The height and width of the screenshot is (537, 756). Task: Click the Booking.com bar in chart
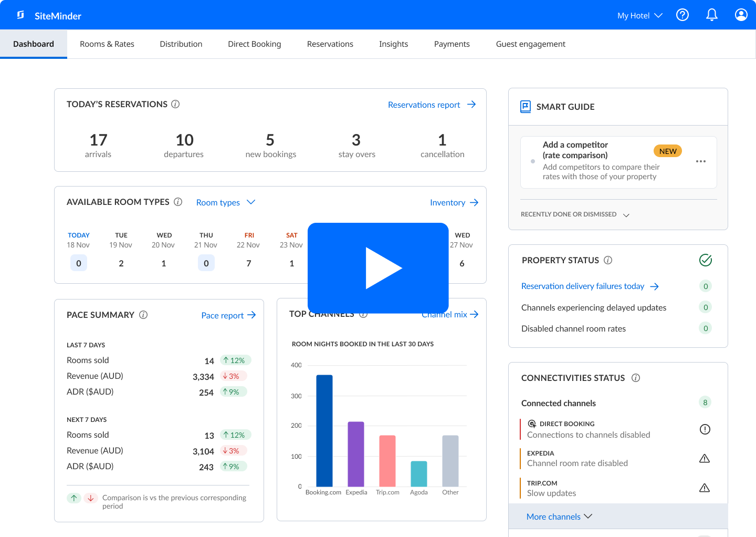pyautogui.click(x=324, y=430)
